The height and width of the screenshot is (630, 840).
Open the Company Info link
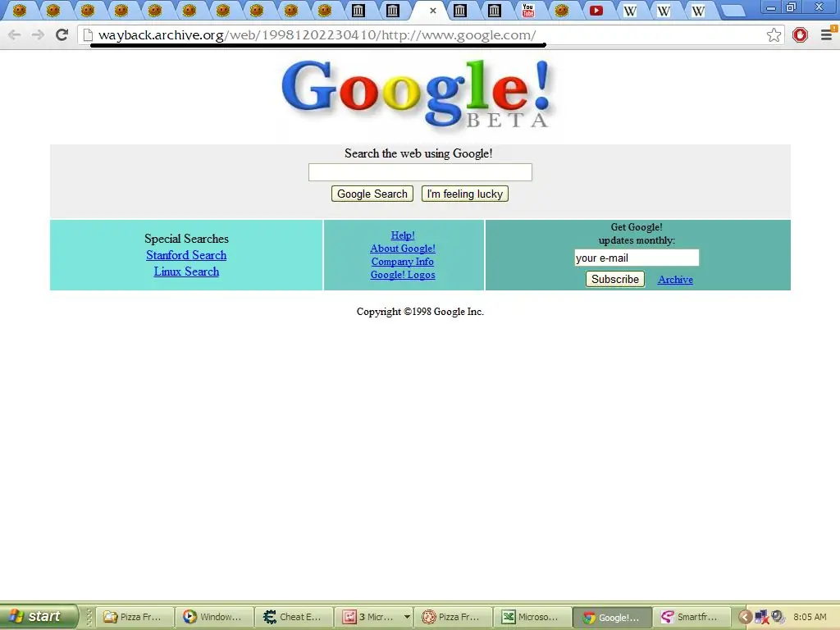click(403, 262)
